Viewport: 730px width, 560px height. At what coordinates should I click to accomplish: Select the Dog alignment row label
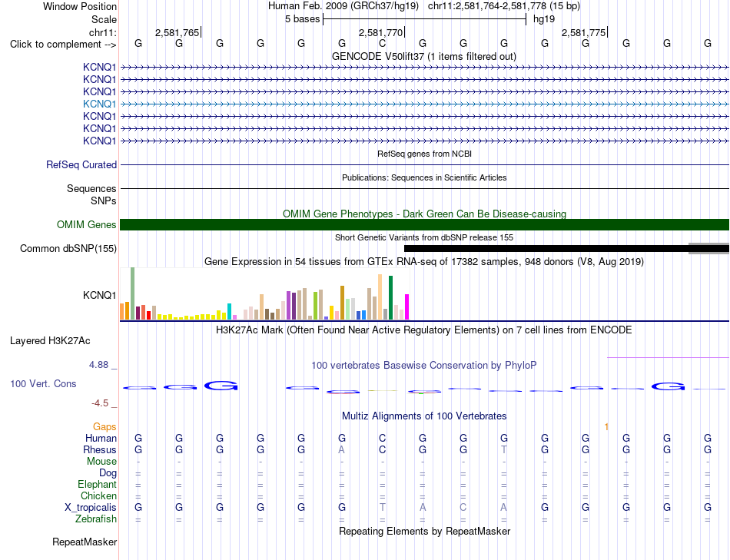point(108,473)
